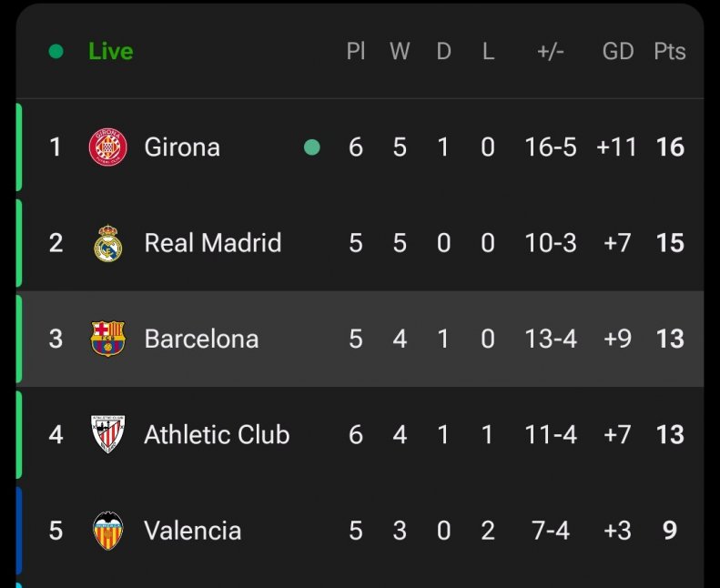Click Barcelona's 13-4 goals record
The image size is (720, 588).
[x=551, y=339]
